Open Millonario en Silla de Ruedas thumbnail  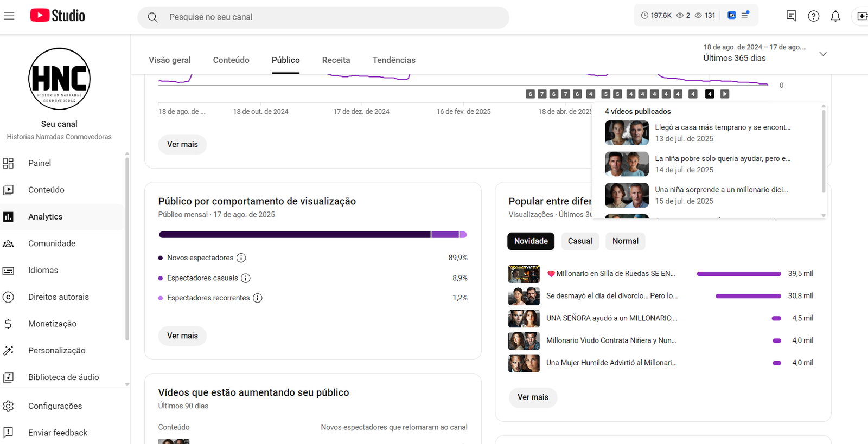coord(524,274)
